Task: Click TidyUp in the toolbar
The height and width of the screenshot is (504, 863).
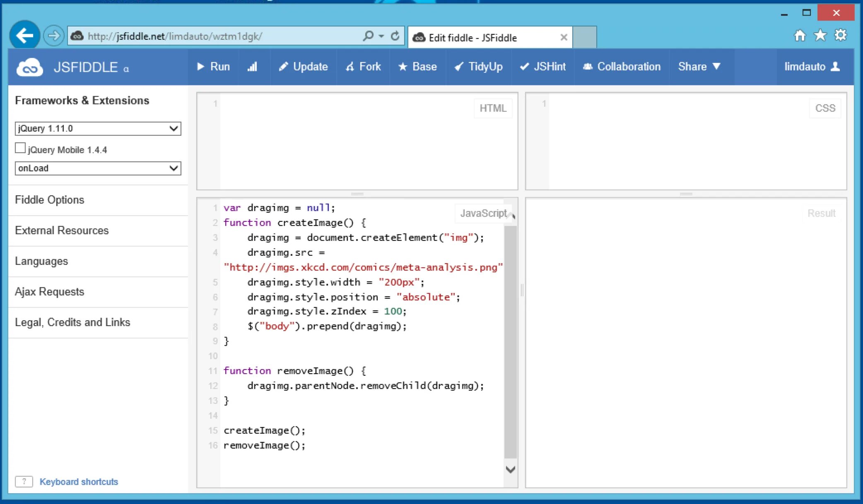Action: 479,67
